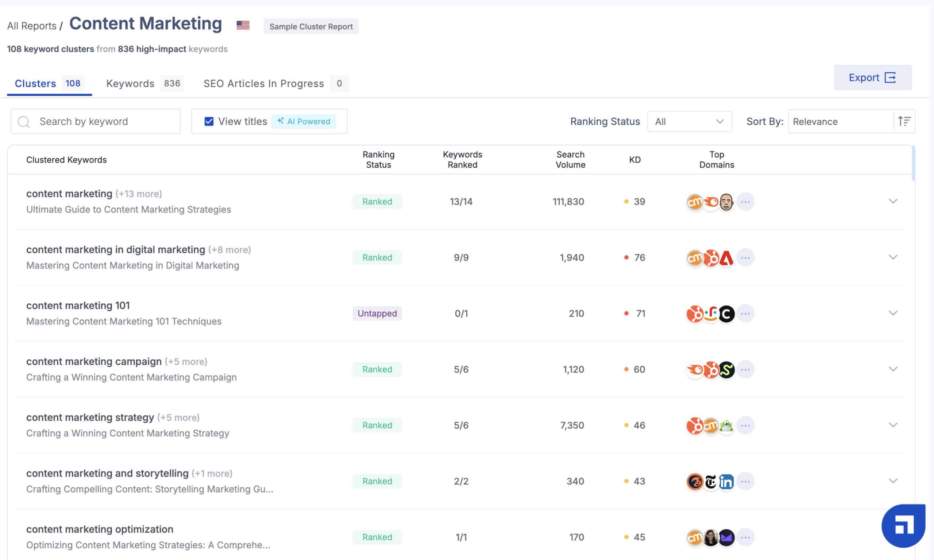The width and height of the screenshot is (934, 560).
Task: Expand content marketing in digital marketing row
Action: click(x=893, y=257)
